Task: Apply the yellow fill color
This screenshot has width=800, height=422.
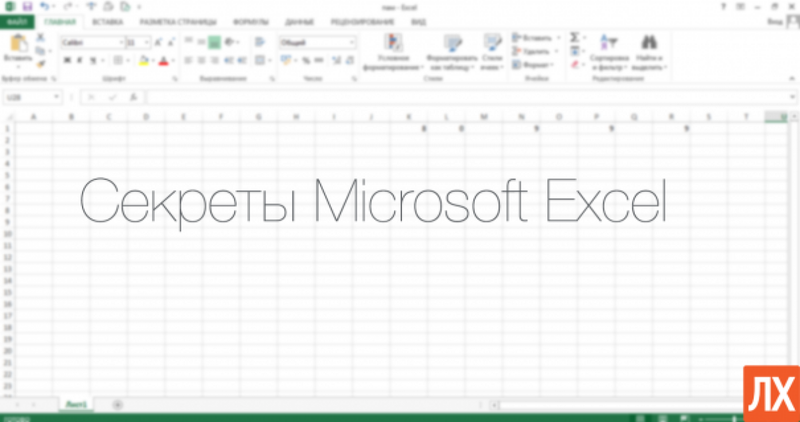Action: [143, 61]
